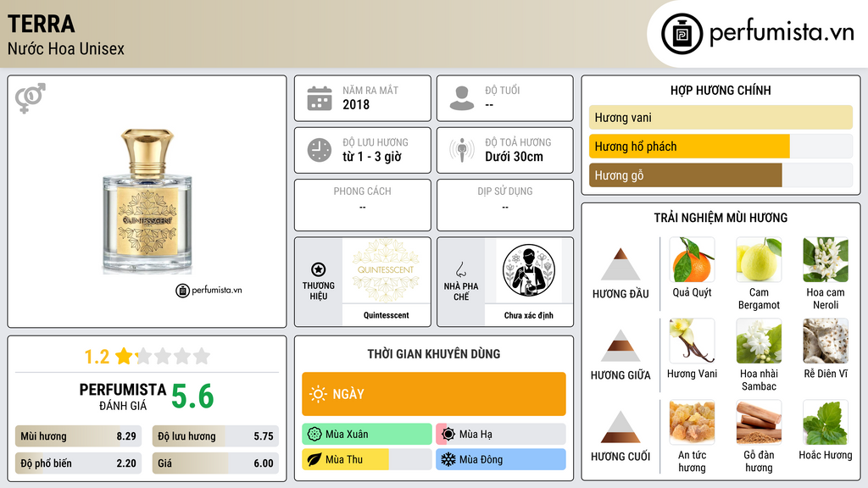
Task: Click the sillage icon for Độ toả hương
Action: [x=462, y=150]
